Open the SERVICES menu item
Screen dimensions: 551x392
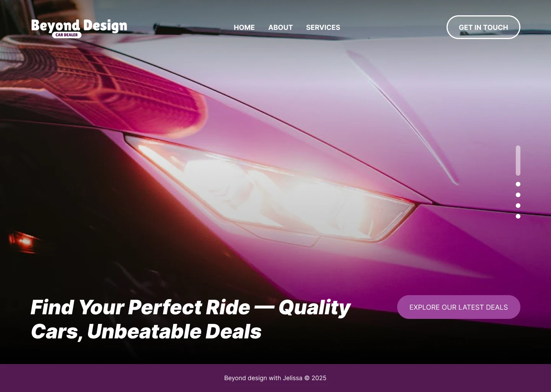(323, 28)
